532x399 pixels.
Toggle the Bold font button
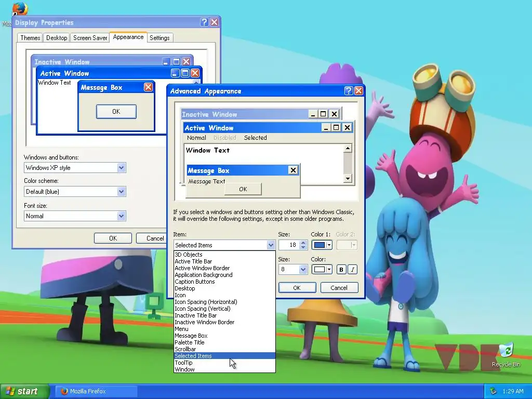(x=341, y=270)
